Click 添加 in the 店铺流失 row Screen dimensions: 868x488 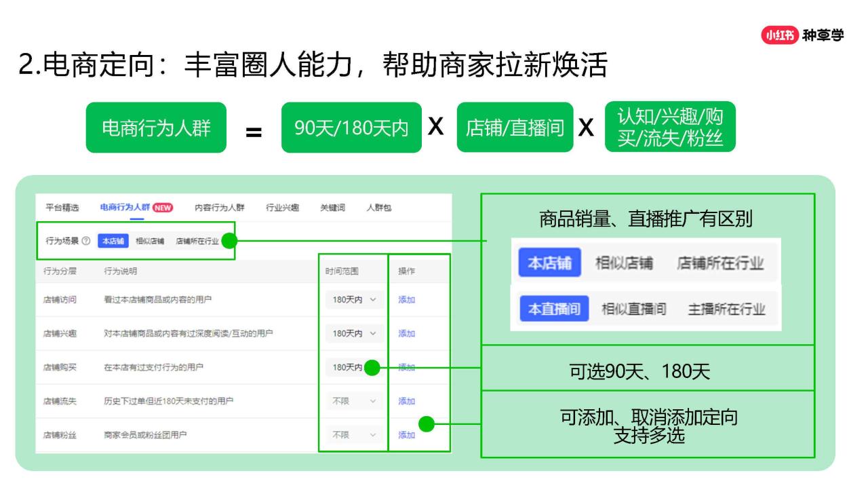(x=406, y=401)
